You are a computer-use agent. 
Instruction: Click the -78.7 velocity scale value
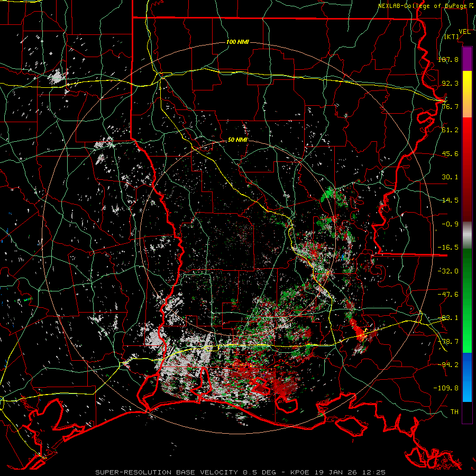(x=448, y=342)
